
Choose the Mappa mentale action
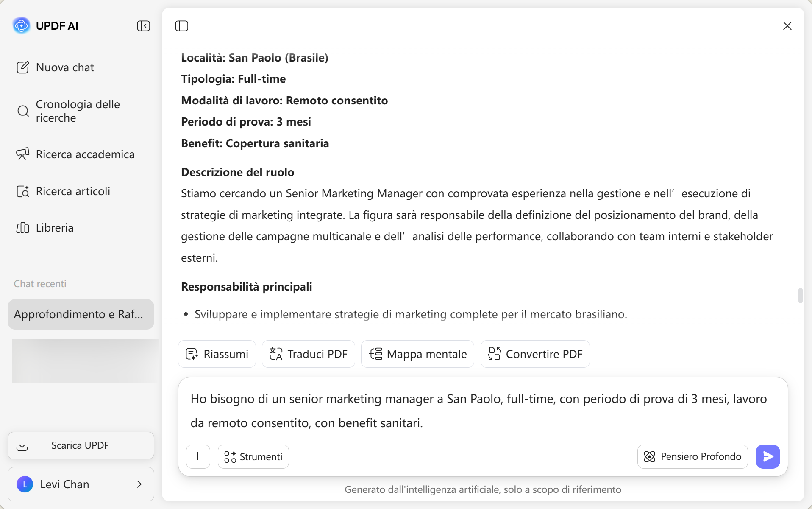[x=417, y=354]
